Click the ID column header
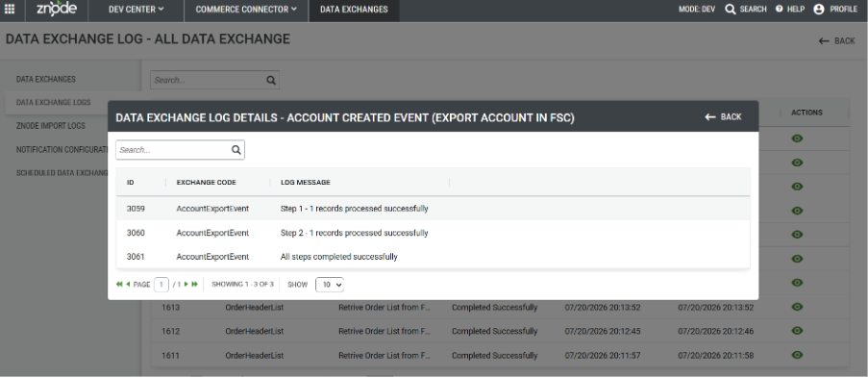Image resolution: width=868 pixels, height=378 pixels. (x=131, y=182)
